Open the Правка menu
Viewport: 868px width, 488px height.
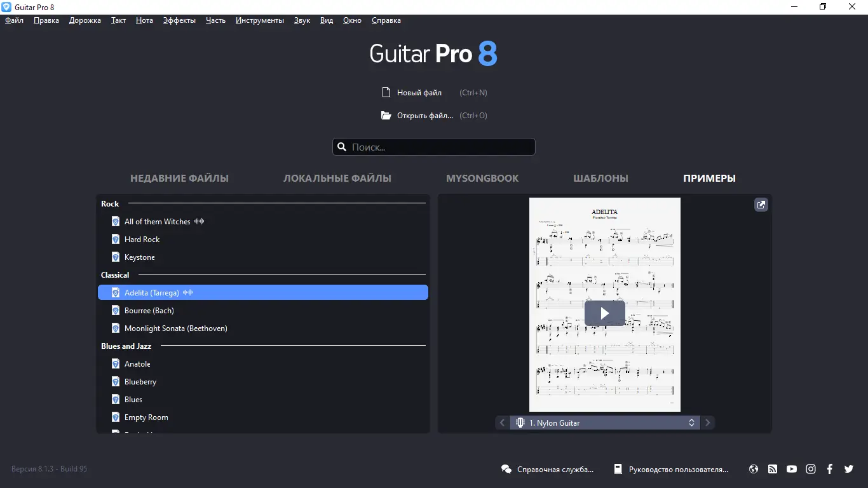pos(46,20)
